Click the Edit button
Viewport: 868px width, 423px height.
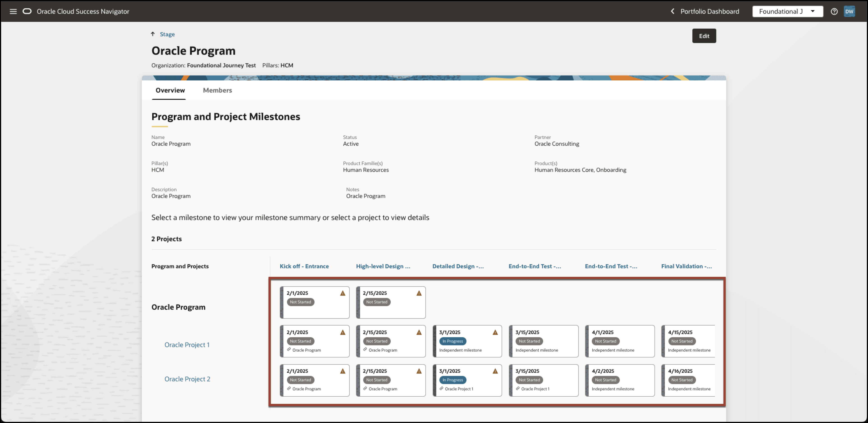click(x=704, y=36)
